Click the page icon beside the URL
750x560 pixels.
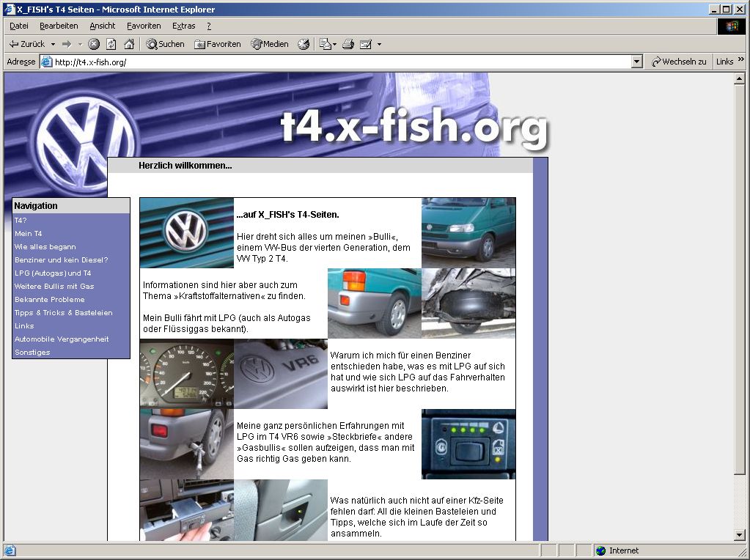click(46, 62)
